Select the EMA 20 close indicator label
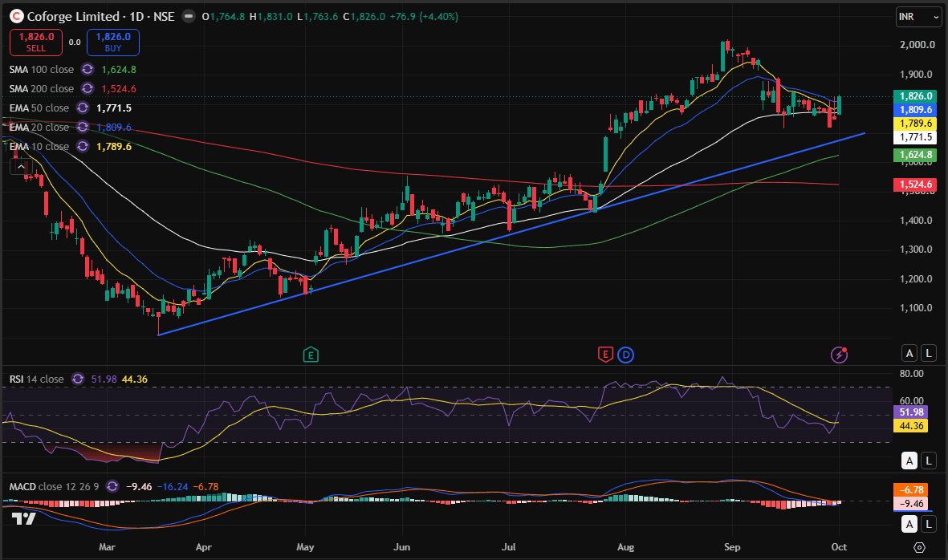Viewport: 948px width, 560px height. [x=39, y=128]
